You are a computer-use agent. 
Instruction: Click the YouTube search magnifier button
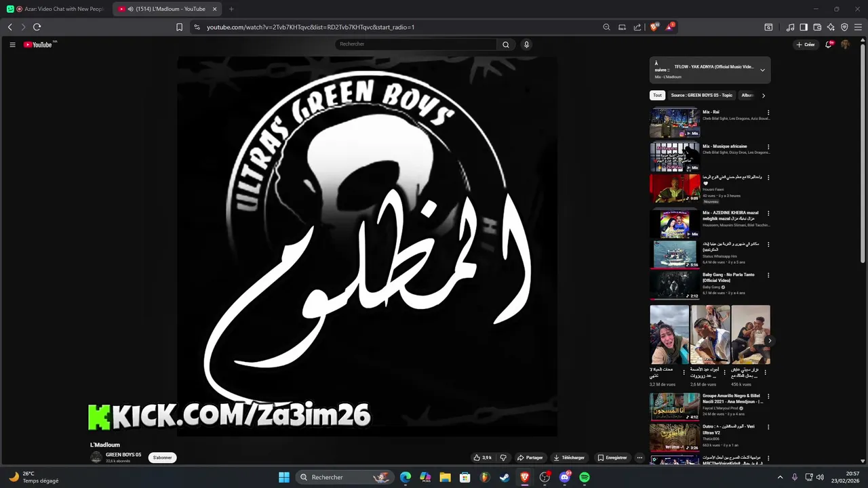click(505, 45)
